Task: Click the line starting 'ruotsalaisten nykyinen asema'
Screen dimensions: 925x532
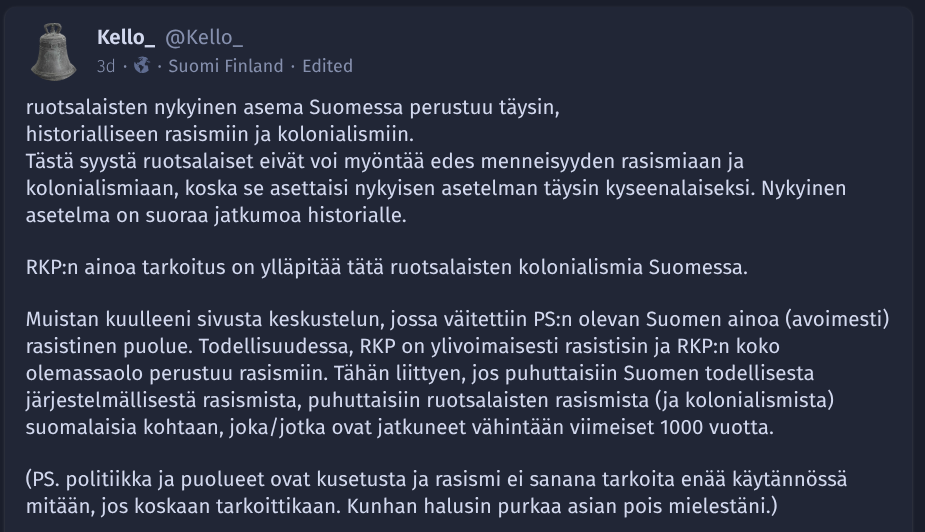Action: click(x=293, y=107)
